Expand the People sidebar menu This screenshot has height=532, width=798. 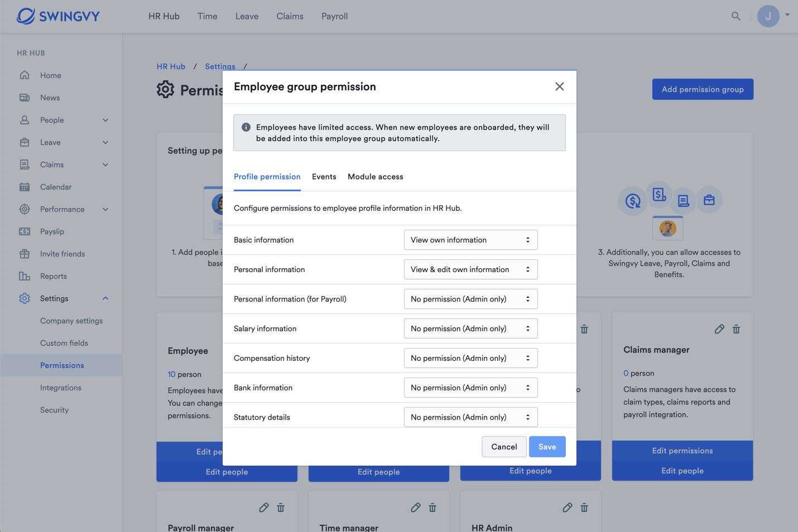point(105,120)
